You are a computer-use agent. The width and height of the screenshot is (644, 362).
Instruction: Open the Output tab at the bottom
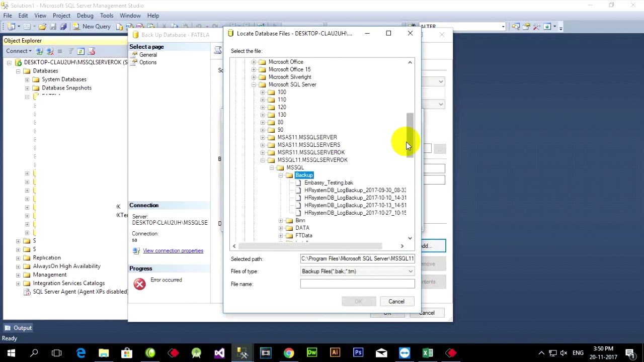18,328
